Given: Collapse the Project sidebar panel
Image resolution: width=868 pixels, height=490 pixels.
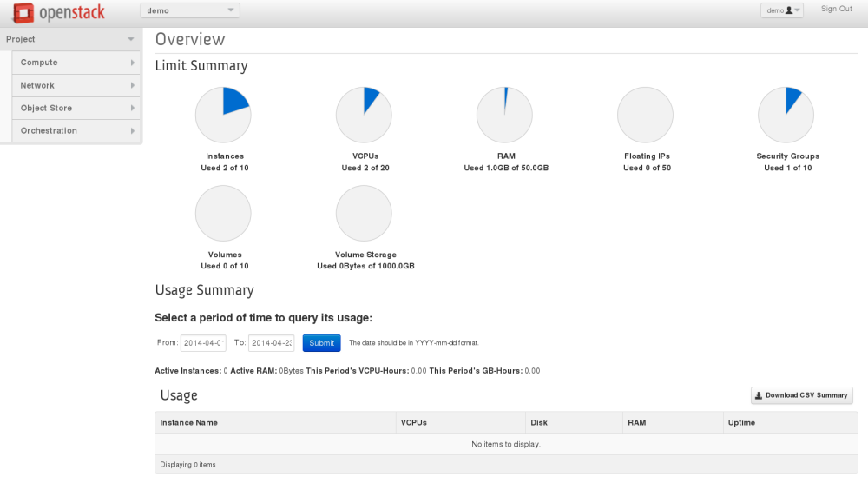Looking at the screenshot, I should pyautogui.click(x=70, y=39).
